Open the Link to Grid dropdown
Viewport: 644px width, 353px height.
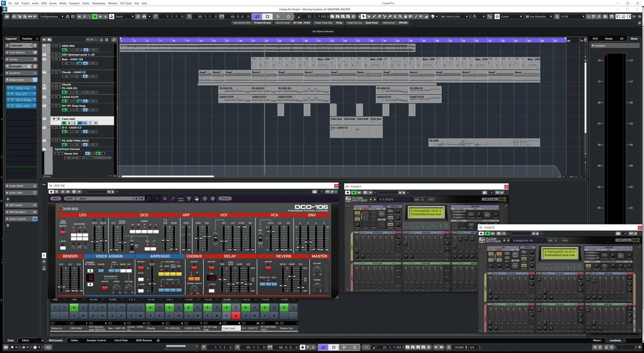tap(455, 16)
